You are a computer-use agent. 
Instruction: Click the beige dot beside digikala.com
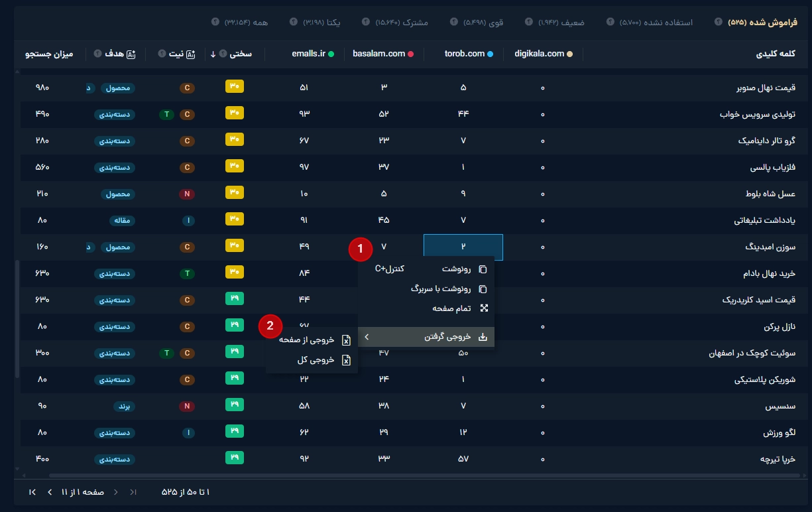point(569,54)
